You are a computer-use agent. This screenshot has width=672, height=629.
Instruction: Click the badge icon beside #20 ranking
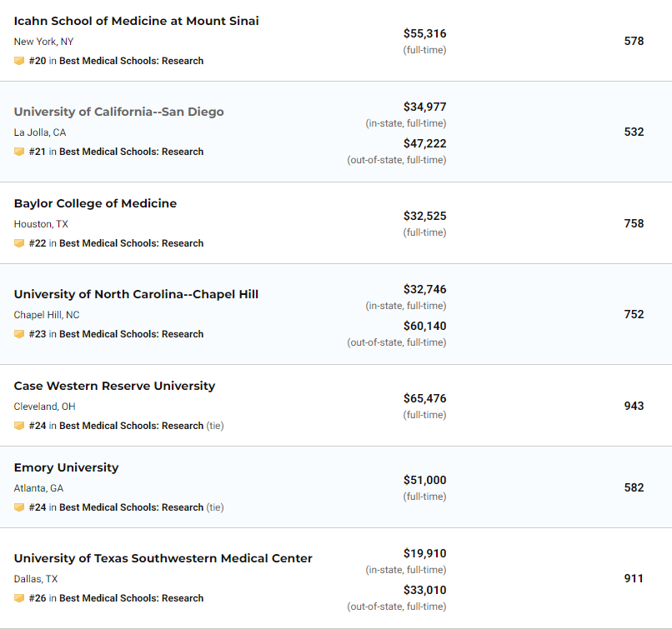(19, 61)
